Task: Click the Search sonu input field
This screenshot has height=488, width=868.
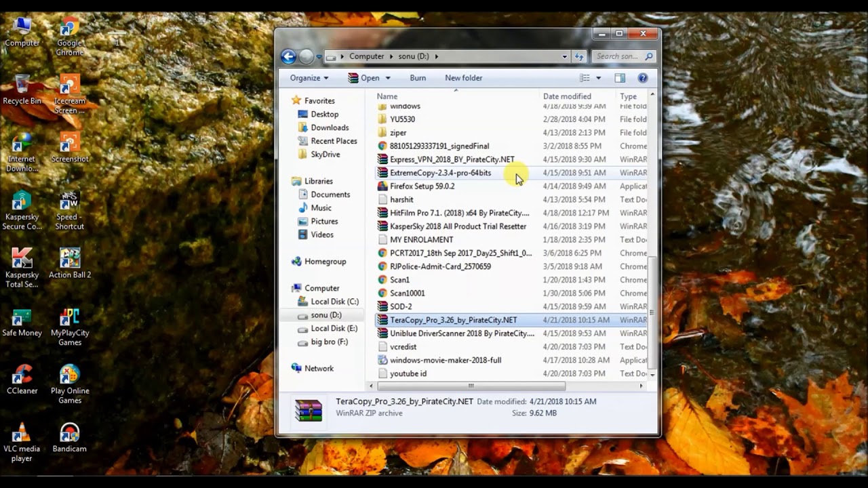Action: [624, 56]
